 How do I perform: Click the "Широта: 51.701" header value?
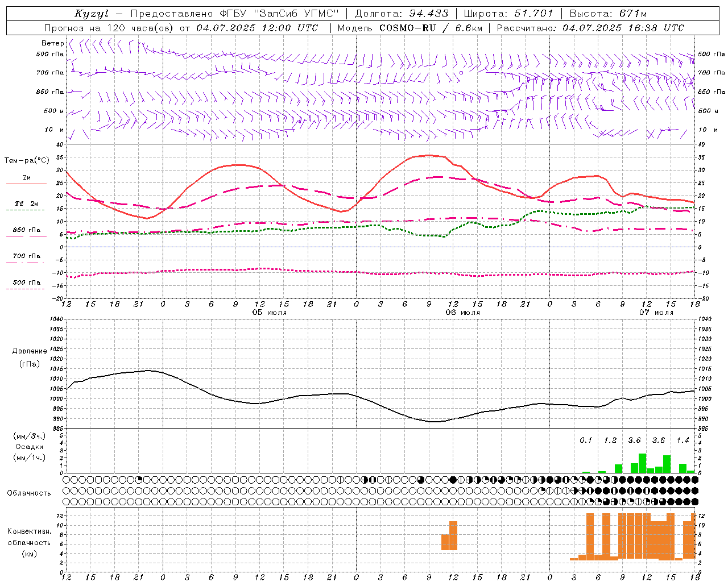[x=508, y=14]
